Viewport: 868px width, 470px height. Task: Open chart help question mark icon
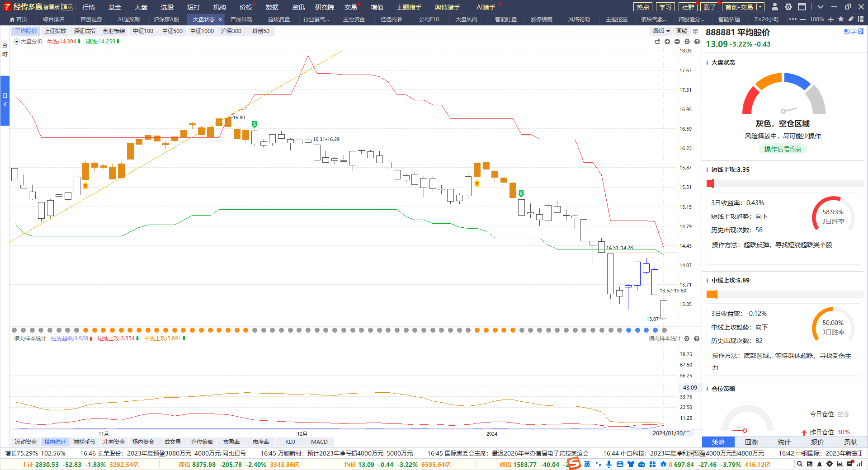click(697, 42)
